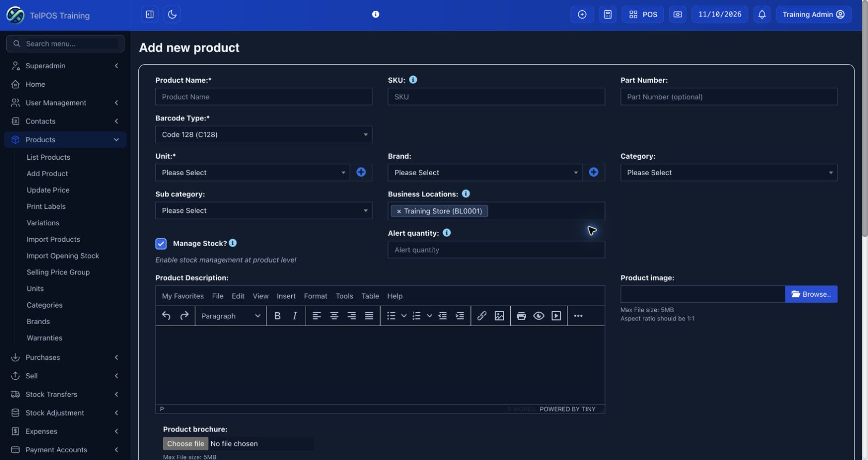The height and width of the screenshot is (460, 868).
Task: Show more editor toolbar options
Action: [x=578, y=316]
